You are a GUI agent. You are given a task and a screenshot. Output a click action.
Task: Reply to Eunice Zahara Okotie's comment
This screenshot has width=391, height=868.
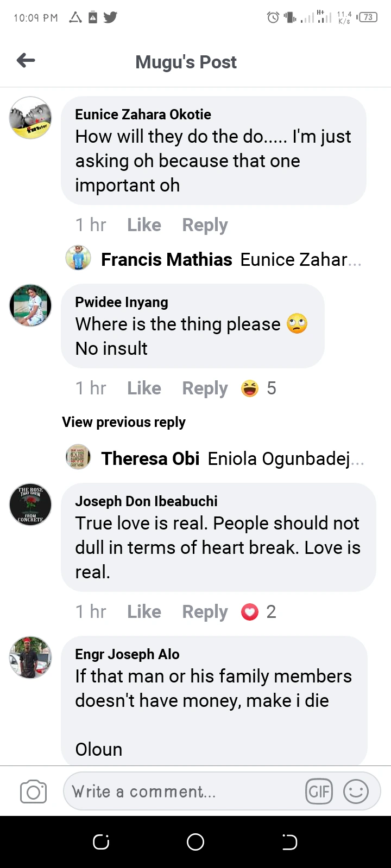point(205,225)
